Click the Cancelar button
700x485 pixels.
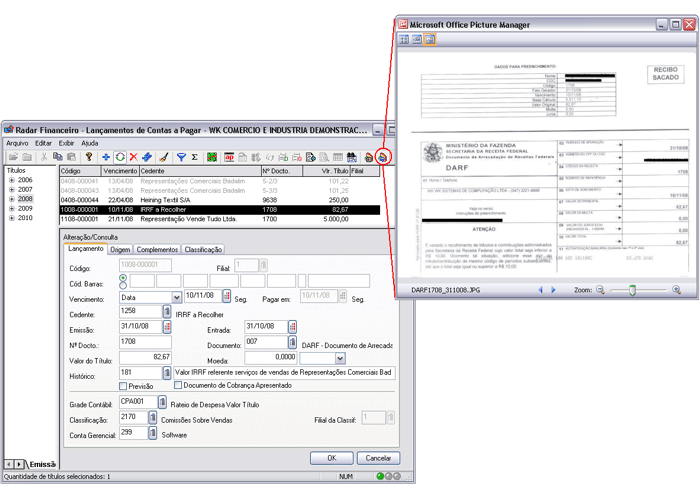374,457
